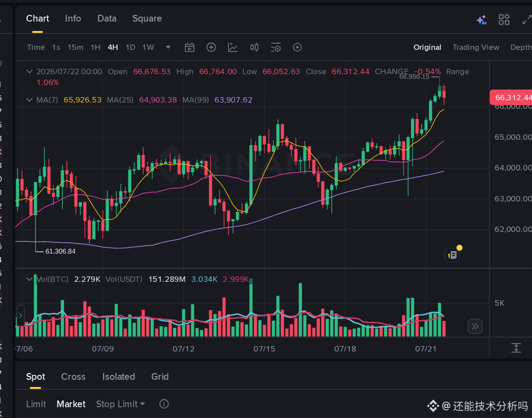Open the more time intervals dropdown
Screen dimensions: 532x418
click(x=168, y=48)
